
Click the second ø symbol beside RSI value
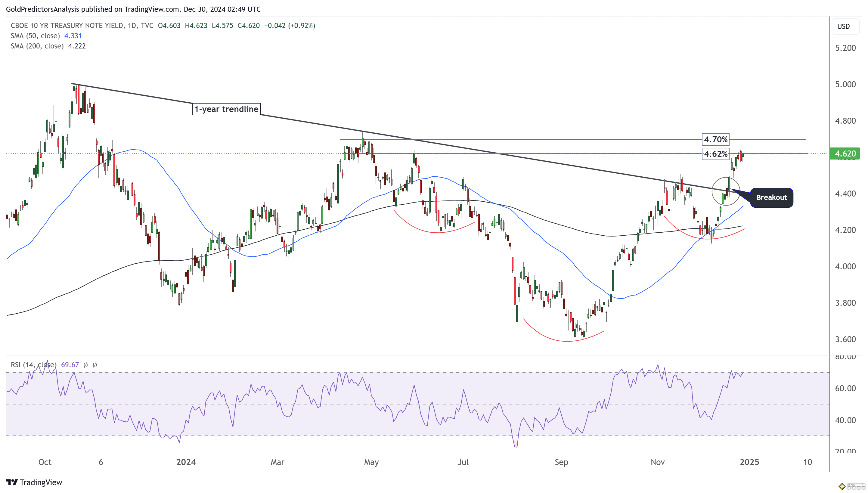[x=95, y=365]
